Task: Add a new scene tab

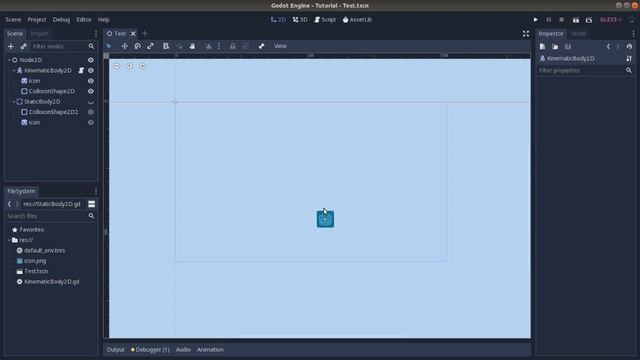Action: point(144,33)
